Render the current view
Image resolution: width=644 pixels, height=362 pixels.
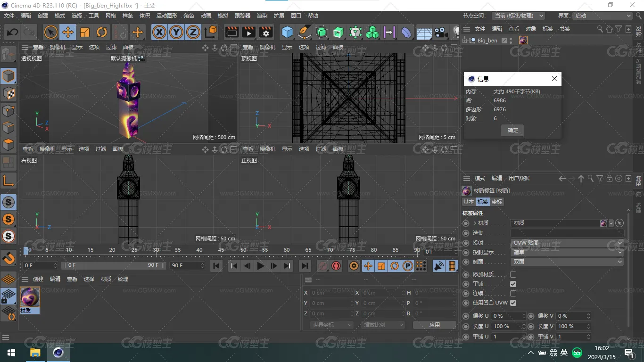coord(231,32)
